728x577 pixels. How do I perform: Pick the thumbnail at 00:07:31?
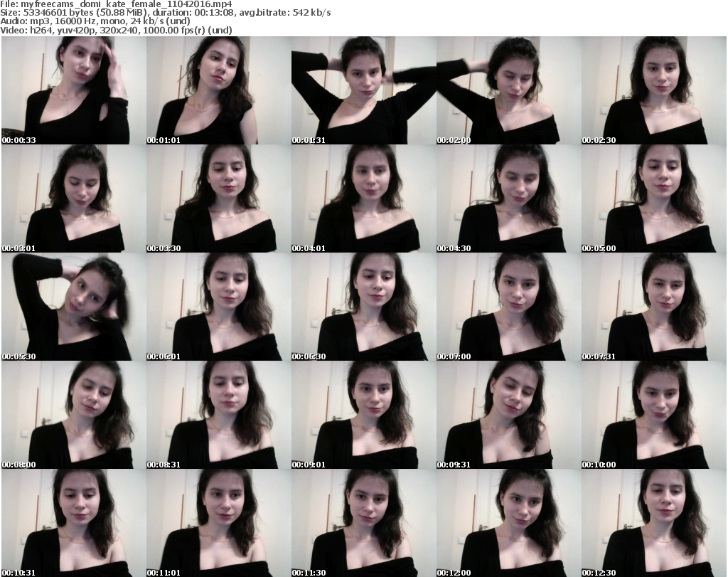point(654,307)
